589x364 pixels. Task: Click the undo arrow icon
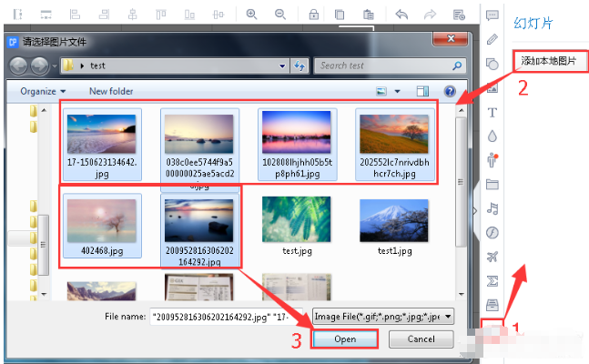401,15
